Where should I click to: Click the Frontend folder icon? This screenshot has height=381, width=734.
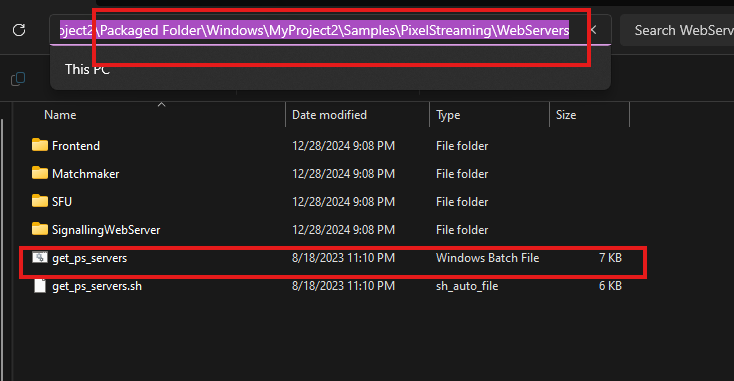coord(40,145)
